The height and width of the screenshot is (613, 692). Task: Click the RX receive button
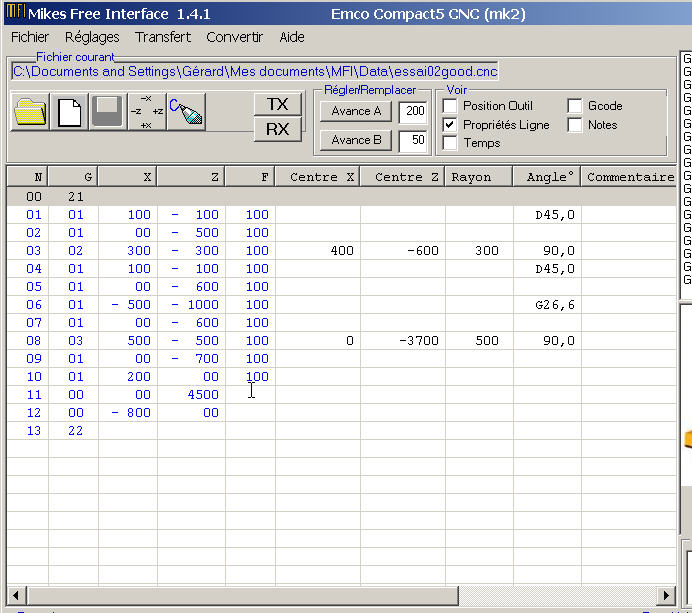coord(277,129)
